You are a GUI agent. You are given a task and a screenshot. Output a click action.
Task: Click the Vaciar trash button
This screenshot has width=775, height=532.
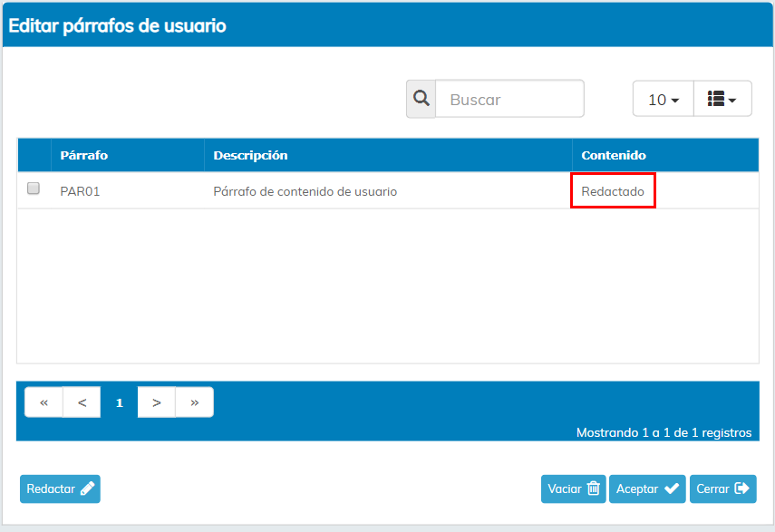pos(574,488)
